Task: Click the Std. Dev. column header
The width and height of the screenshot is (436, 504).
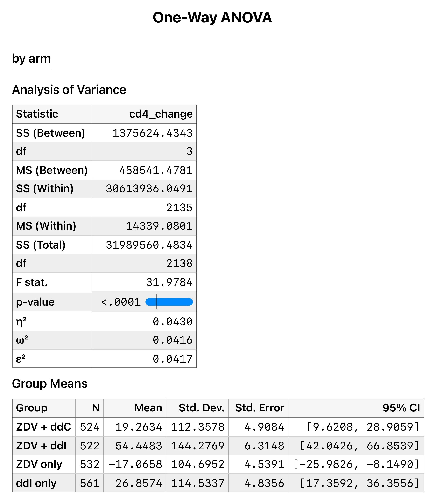Action: click(x=202, y=408)
